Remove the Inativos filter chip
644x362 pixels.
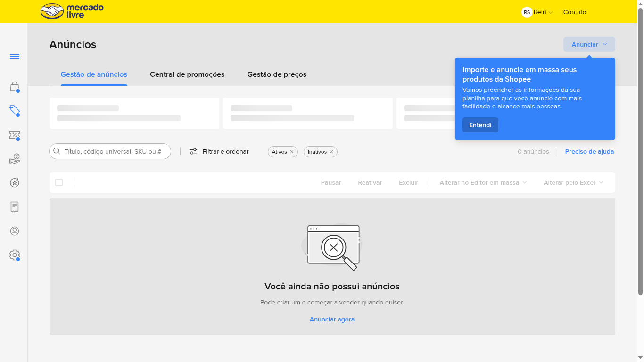(331, 152)
